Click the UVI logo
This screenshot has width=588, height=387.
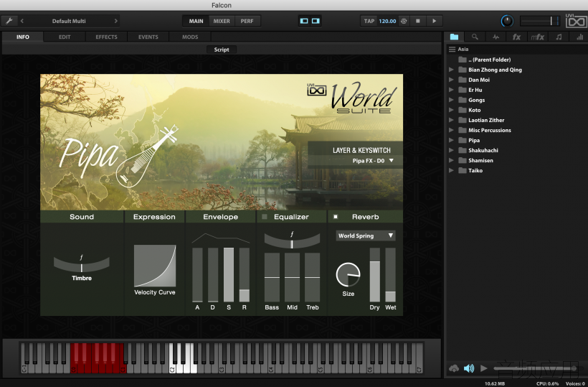coord(576,21)
